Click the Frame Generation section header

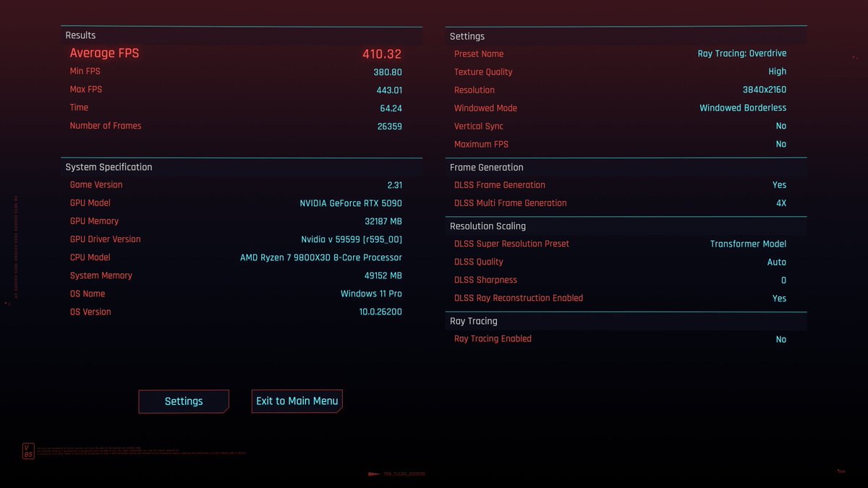(486, 168)
